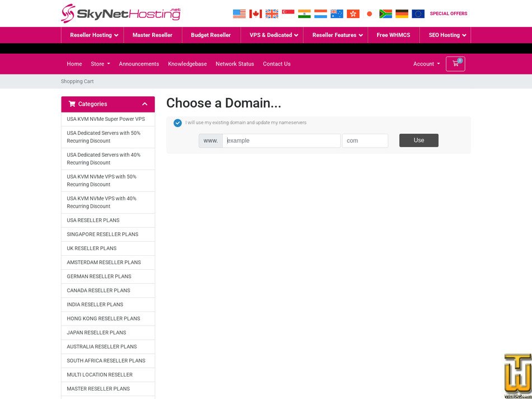
Task: Click the USA flag icon
Action: click(x=239, y=13)
